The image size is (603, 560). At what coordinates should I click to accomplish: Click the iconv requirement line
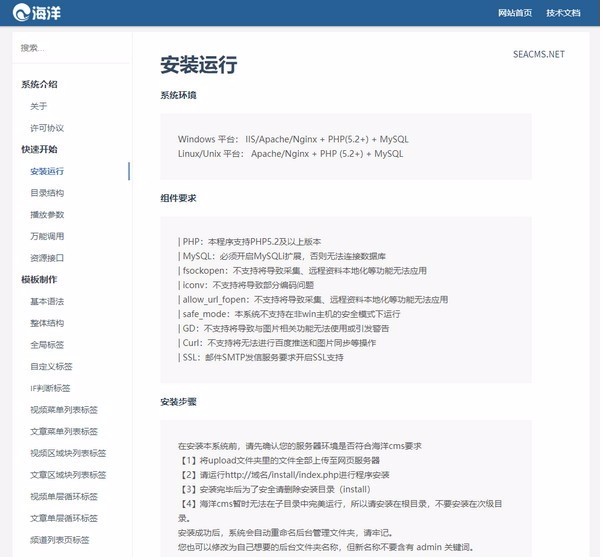(247, 286)
